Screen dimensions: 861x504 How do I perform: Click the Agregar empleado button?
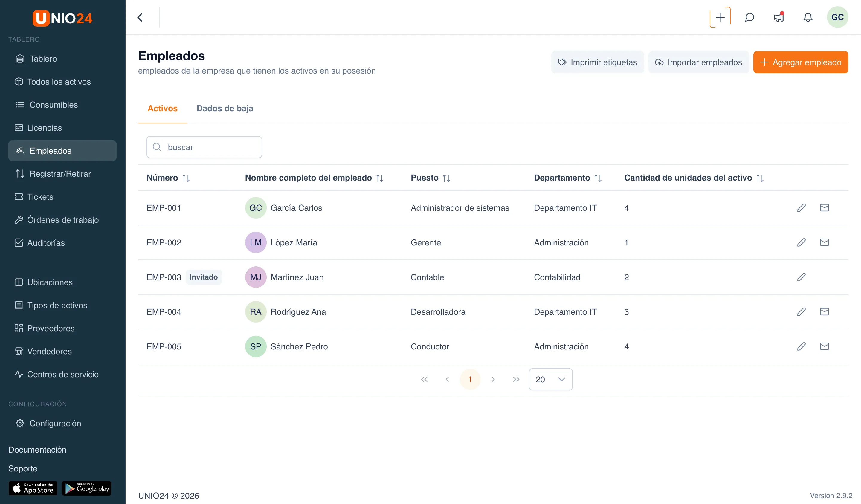[x=801, y=62]
